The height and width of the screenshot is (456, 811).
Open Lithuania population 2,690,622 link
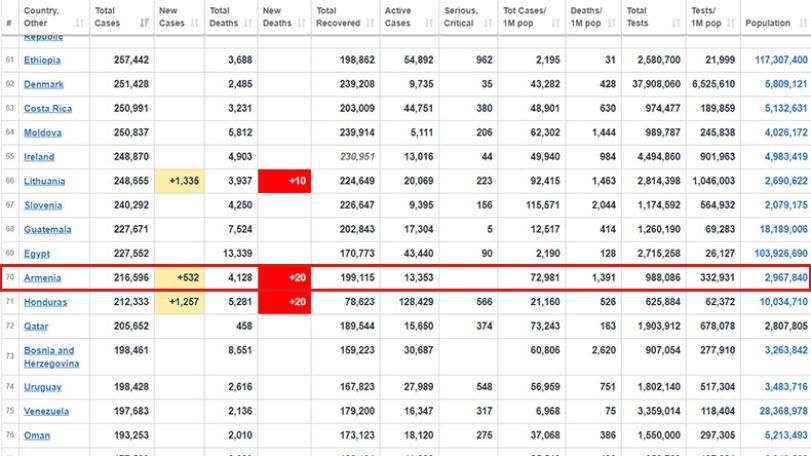coord(786,181)
